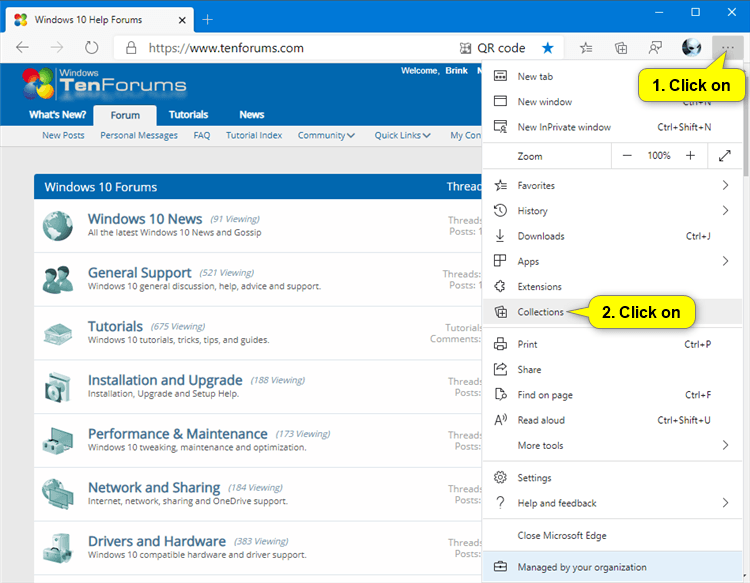Click Managed by your organization

click(612, 567)
